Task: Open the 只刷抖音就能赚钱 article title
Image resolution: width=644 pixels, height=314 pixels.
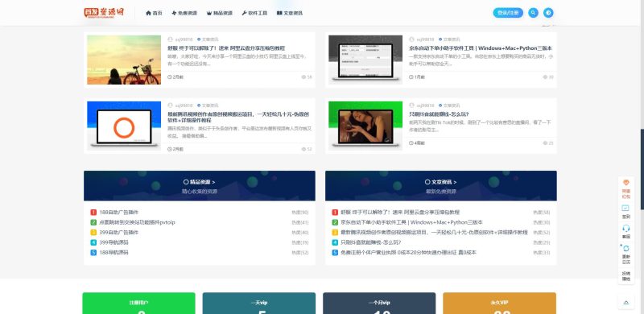Action: [439, 114]
